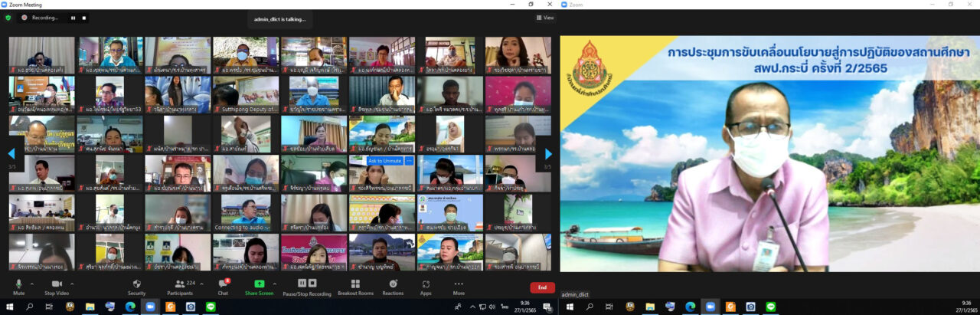The width and height of the screenshot is (980, 315).
Task: Expand video options arrow beside Stop Video
Action: (x=72, y=283)
